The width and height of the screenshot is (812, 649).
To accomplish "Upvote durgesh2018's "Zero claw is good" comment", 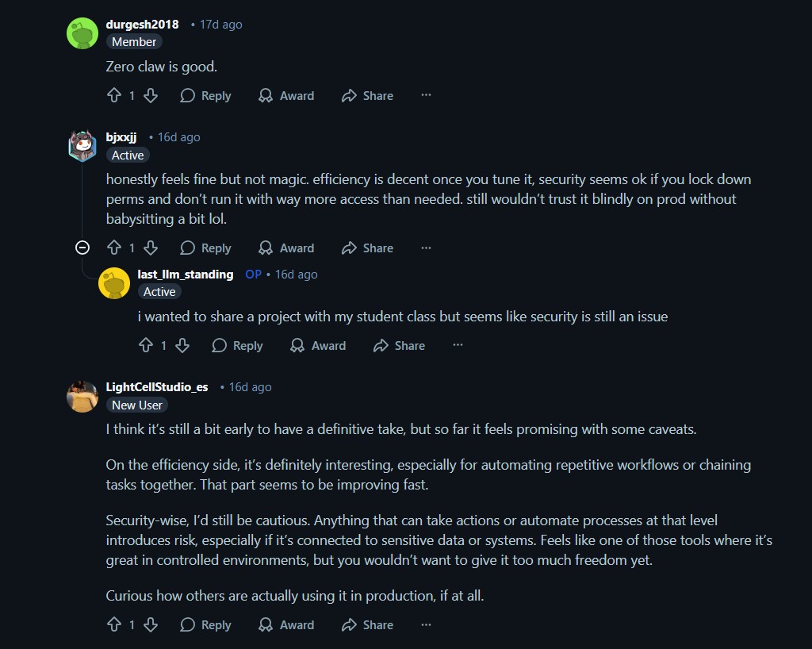I will [x=113, y=96].
